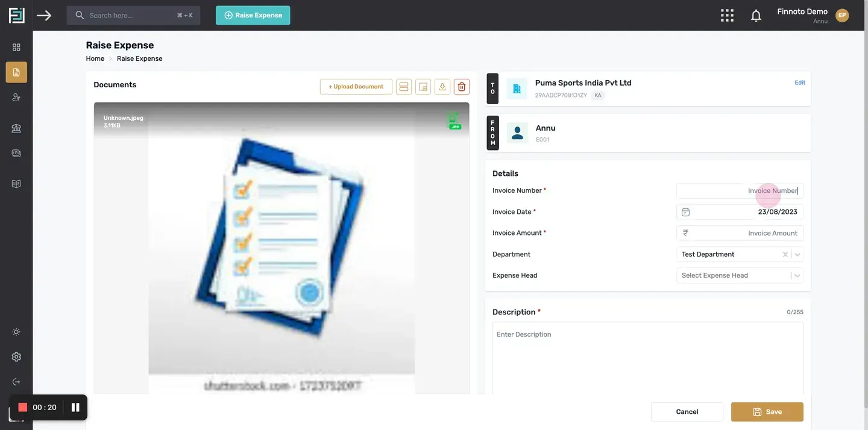Open the highlighted documents icon in sidebar
The width and height of the screenshot is (868, 430).
click(x=16, y=72)
